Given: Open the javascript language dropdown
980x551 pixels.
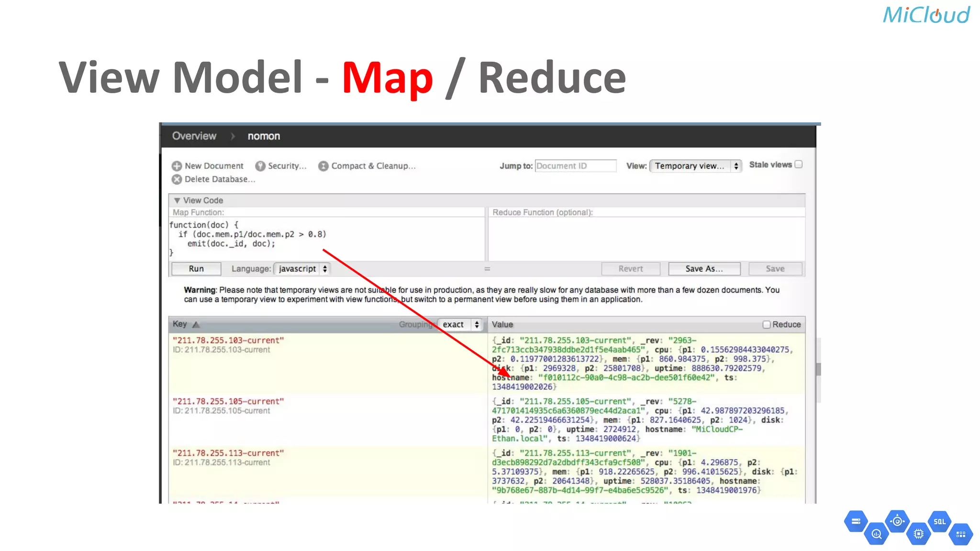Looking at the screenshot, I should coord(302,269).
